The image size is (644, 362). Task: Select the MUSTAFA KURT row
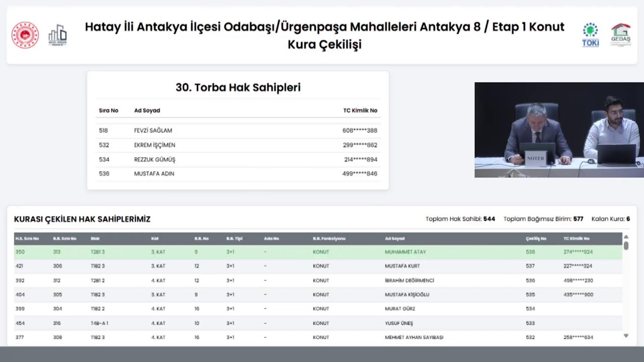pyautogui.click(x=318, y=266)
